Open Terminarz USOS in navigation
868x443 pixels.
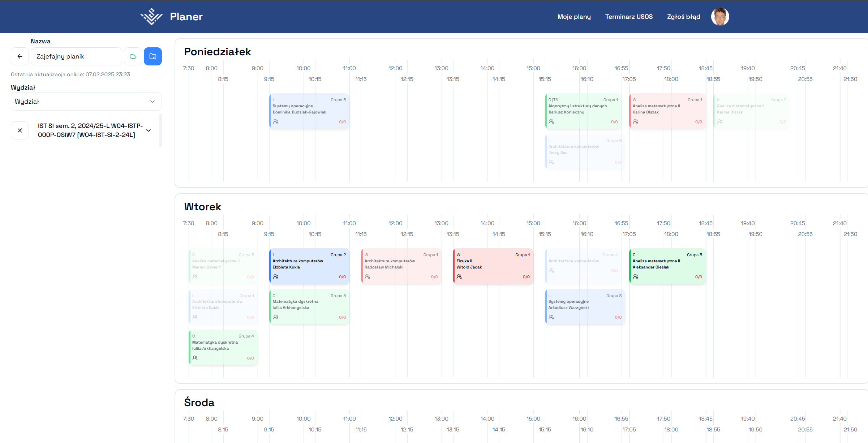629,17
